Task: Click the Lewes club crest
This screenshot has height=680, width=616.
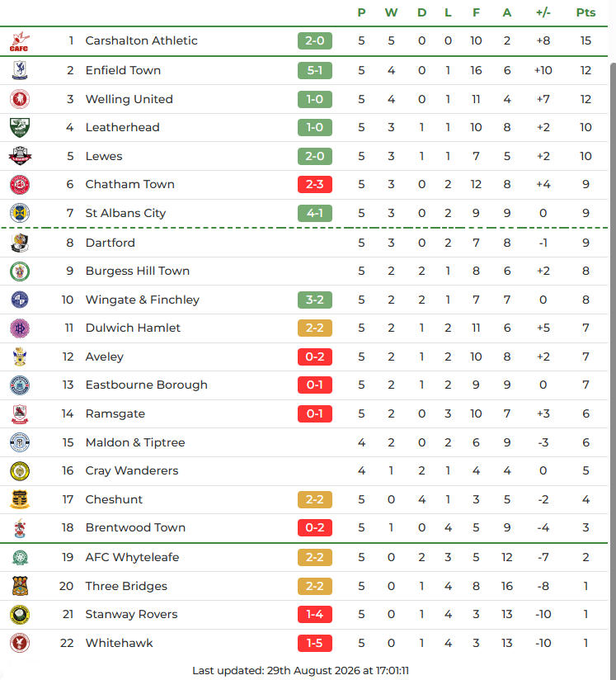Action: (x=20, y=156)
